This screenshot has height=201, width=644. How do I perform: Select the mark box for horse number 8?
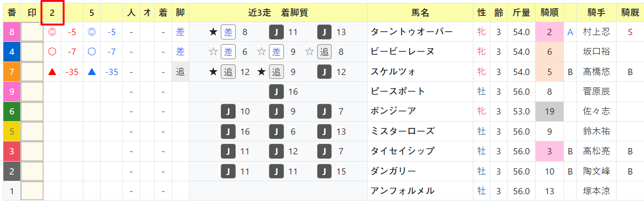point(32,32)
